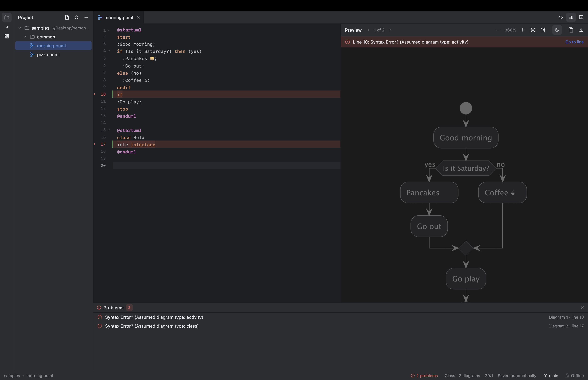This screenshot has height=380, width=588.
Task: Click the samples breadcrumb in status bar
Action: [x=12, y=376]
